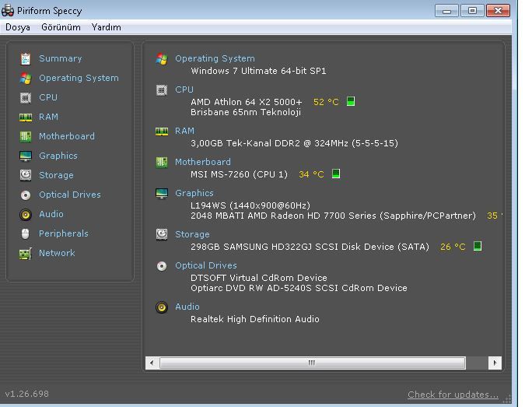Click the Optiarc DVD RW AD-5240S entry
The height and width of the screenshot is (407, 532).
[299, 288]
